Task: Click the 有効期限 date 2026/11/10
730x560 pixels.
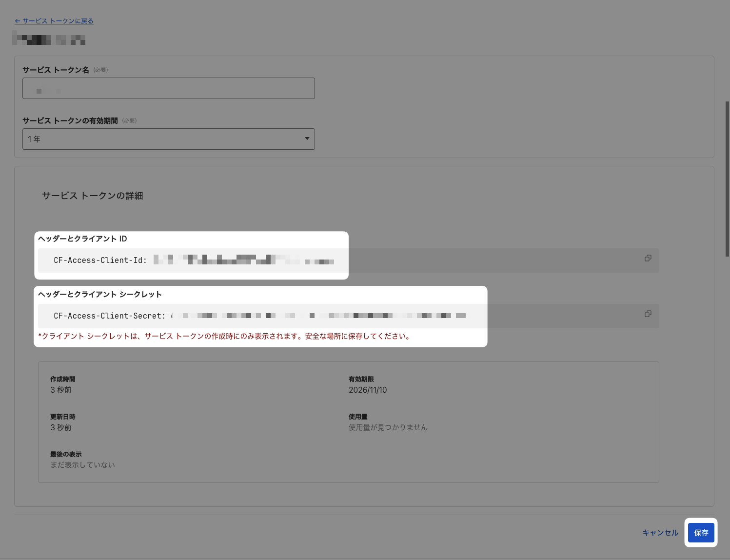Action: (x=368, y=390)
